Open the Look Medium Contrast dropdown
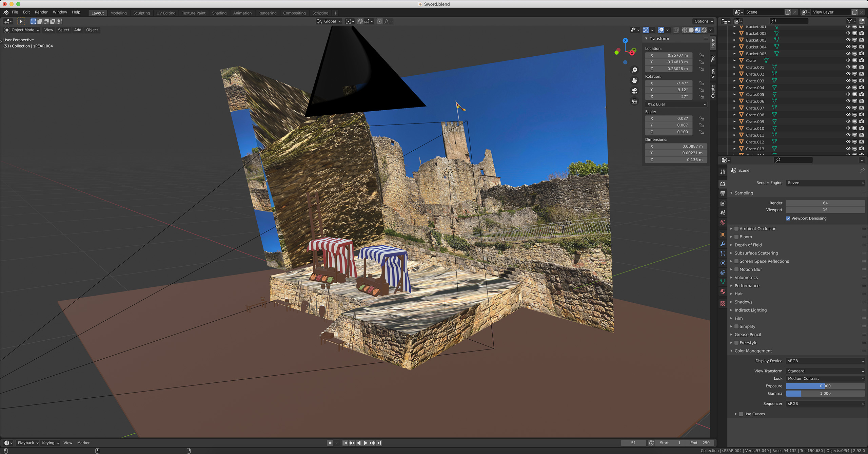This screenshot has height=454, width=868. pos(825,379)
